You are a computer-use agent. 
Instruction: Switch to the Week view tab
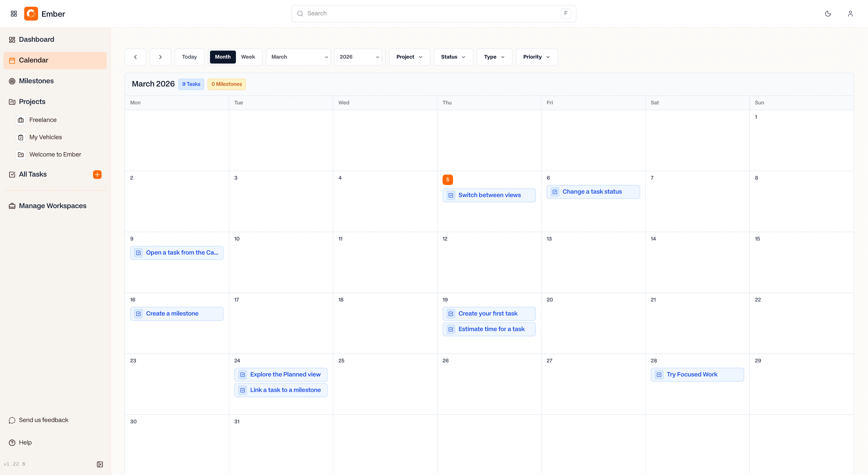tap(248, 57)
